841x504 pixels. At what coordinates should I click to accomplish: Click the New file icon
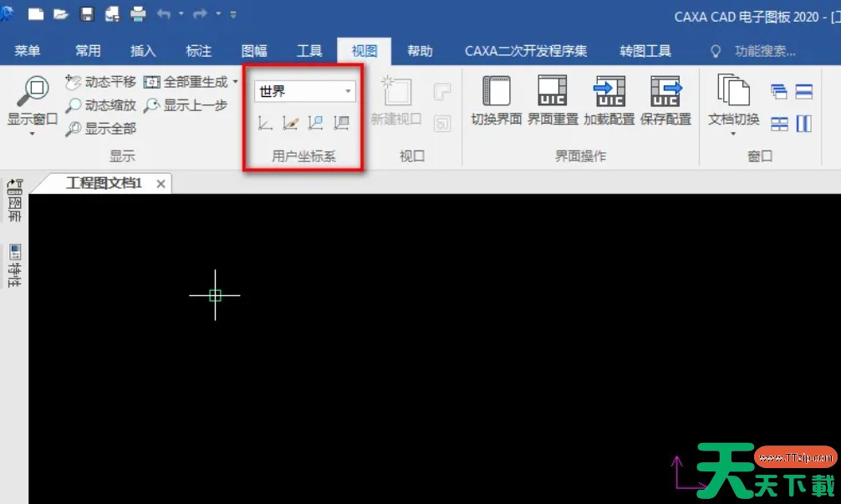tap(35, 14)
